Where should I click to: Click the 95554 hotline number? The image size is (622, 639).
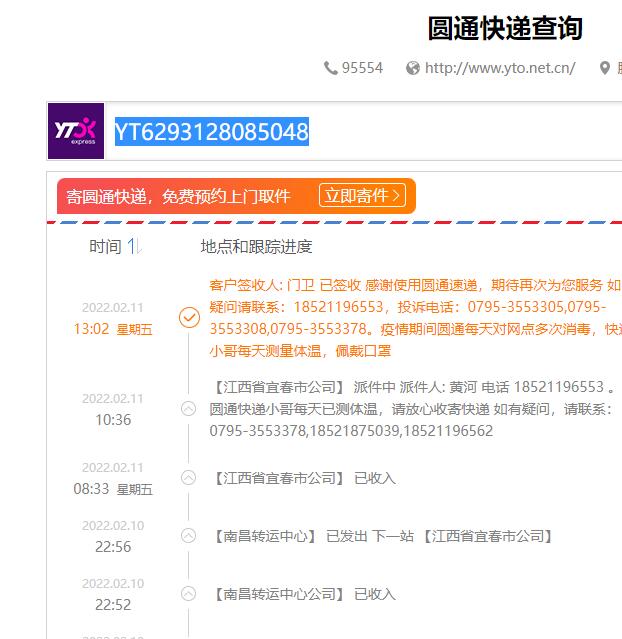click(x=362, y=68)
